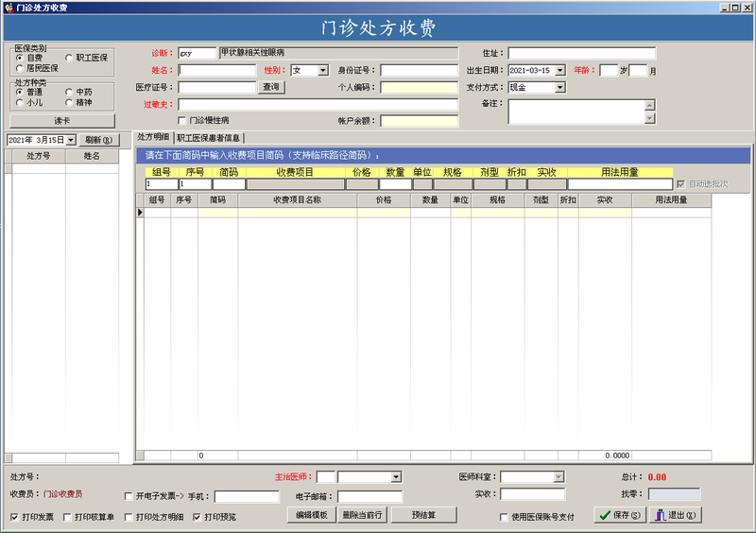Toggle 打印发票 checkbox
The width and height of the screenshot is (756, 533).
pos(14,517)
